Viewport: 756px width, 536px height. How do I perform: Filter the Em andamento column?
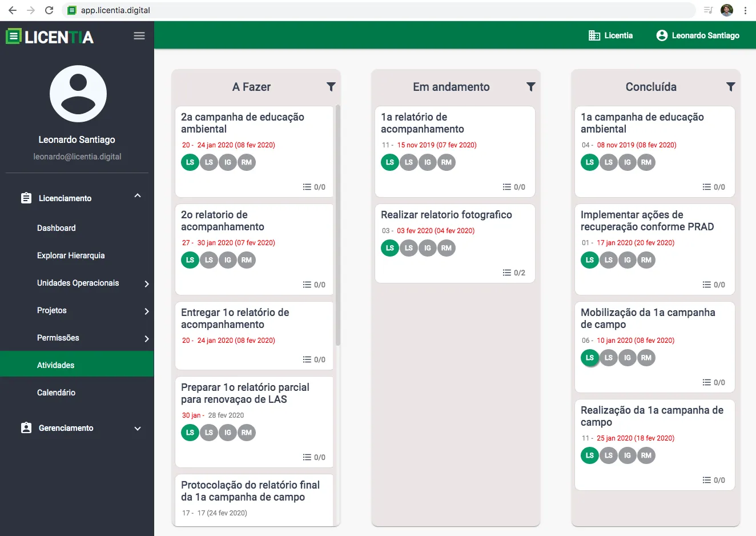pyautogui.click(x=530, y=87)
